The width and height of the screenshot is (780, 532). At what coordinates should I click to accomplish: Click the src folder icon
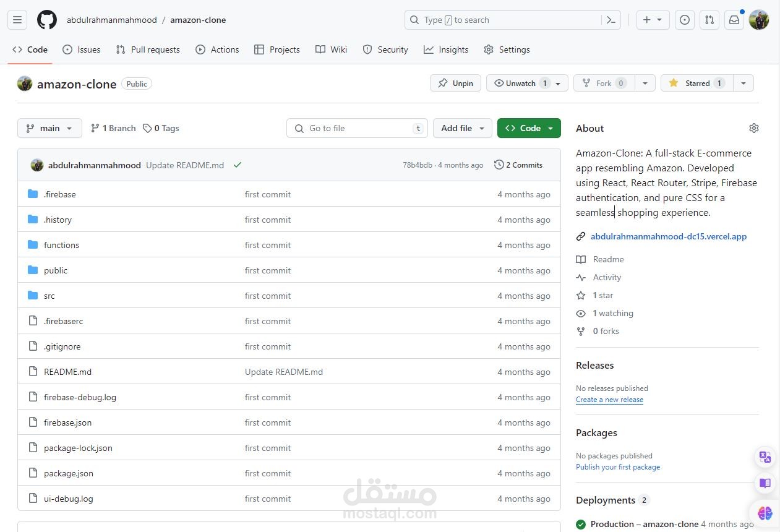[33, 296]
